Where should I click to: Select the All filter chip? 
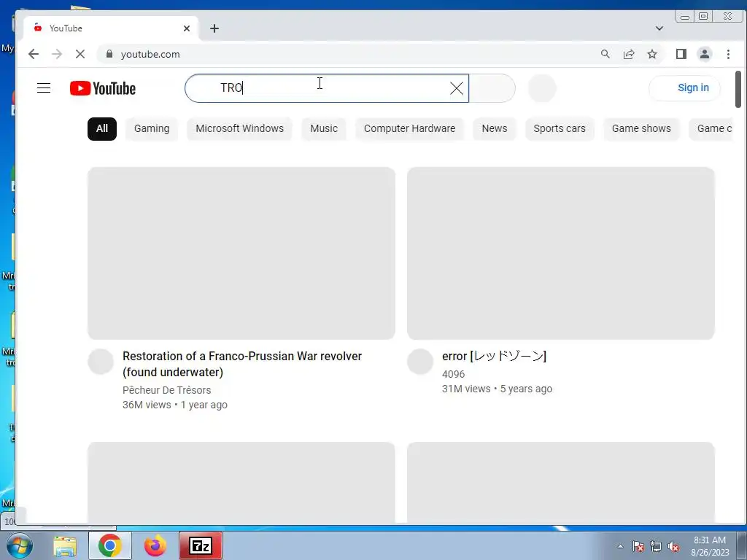point(102,128)
